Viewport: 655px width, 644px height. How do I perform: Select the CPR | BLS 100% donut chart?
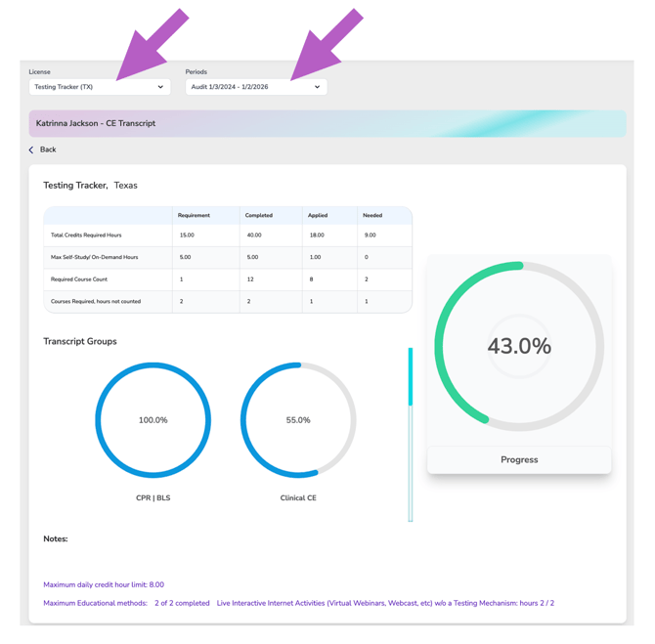coord(153,420)
